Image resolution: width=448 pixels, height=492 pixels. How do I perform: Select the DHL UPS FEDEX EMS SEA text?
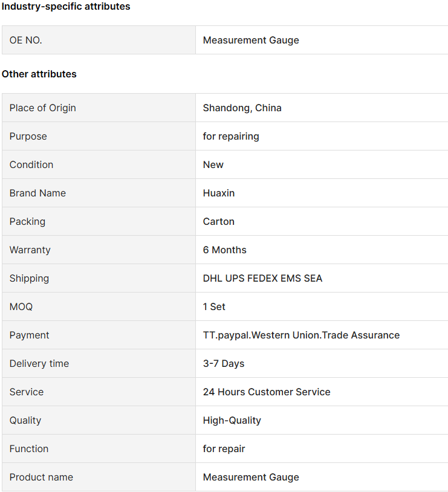click(262, 278)
